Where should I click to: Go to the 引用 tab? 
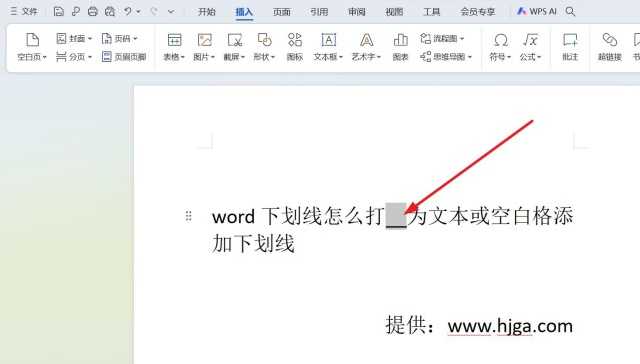319,12
